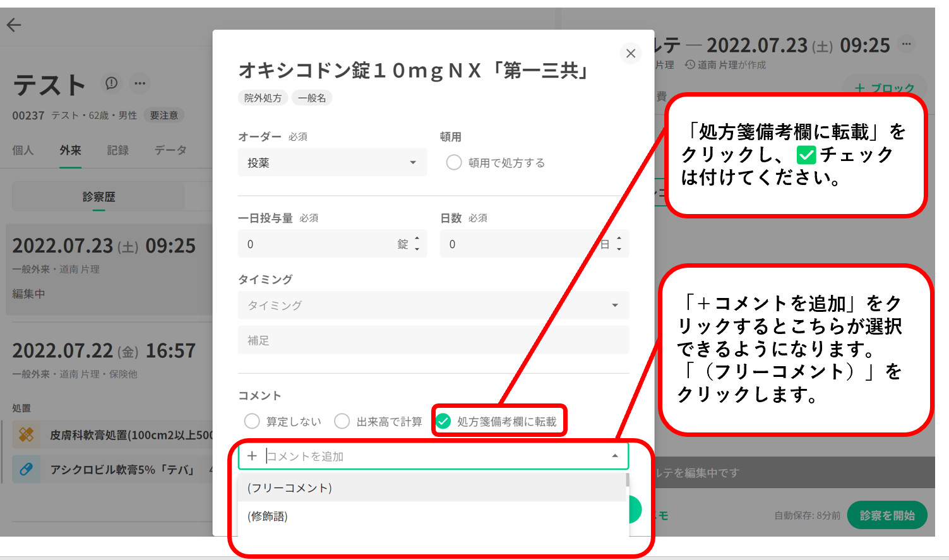Image resolution: width=949 pixels, height=560 pixels.
Task: Open the chart header ellipsis menu
Action: click(x=907, y=44)
